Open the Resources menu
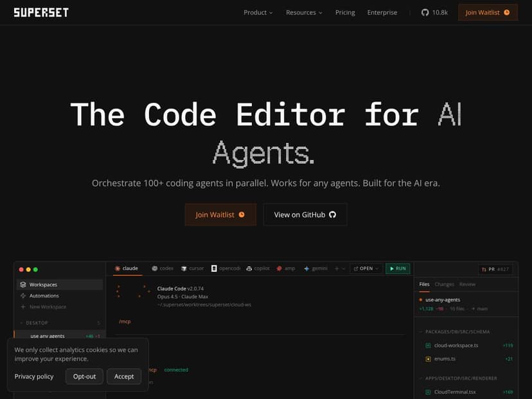 pyautogui.click(x=304, y=13)
